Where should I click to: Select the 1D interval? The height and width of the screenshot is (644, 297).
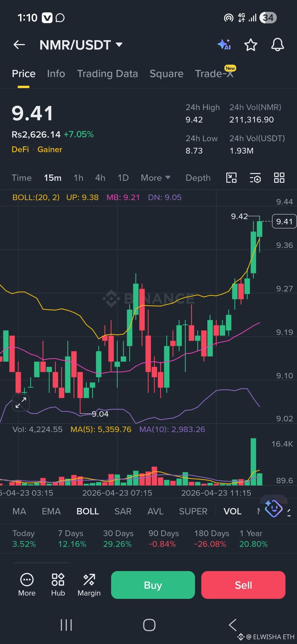point(123,178)
